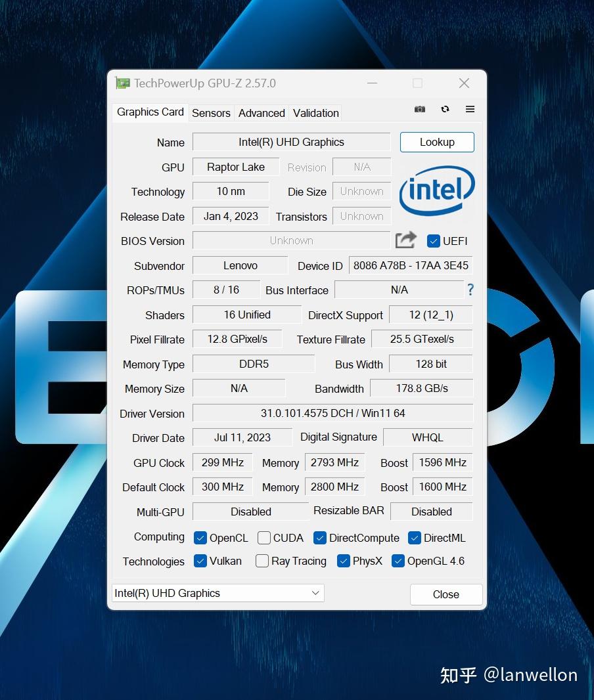Click the Bandwidth 178.8 GB/s field
The width and height of the screenshot is (594, 700).
tap(422, 388)
